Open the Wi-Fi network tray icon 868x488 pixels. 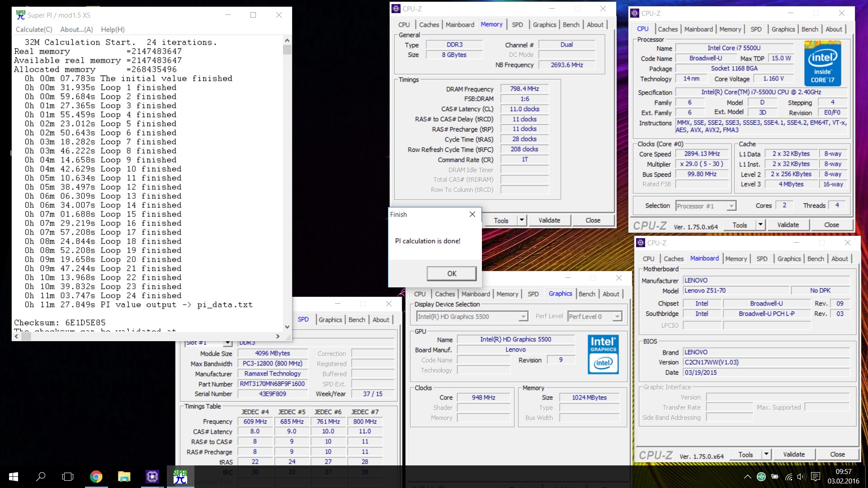[788, 477]
